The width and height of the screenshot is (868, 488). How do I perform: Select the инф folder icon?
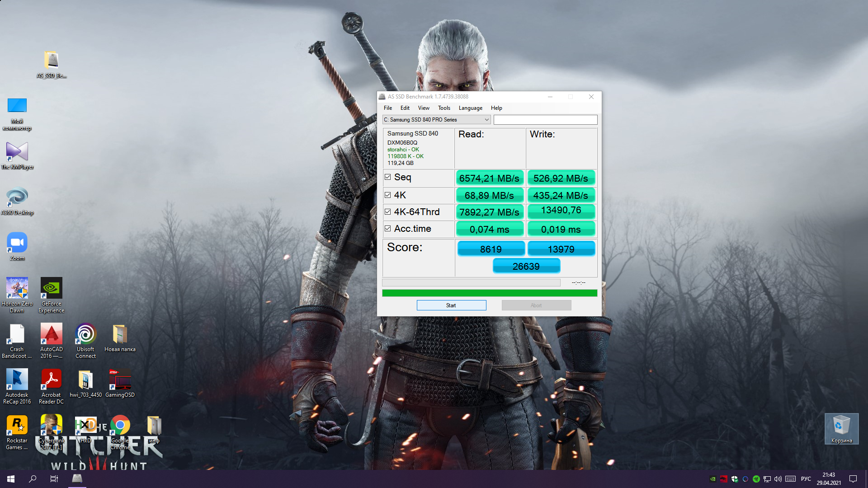pos(154,429)
